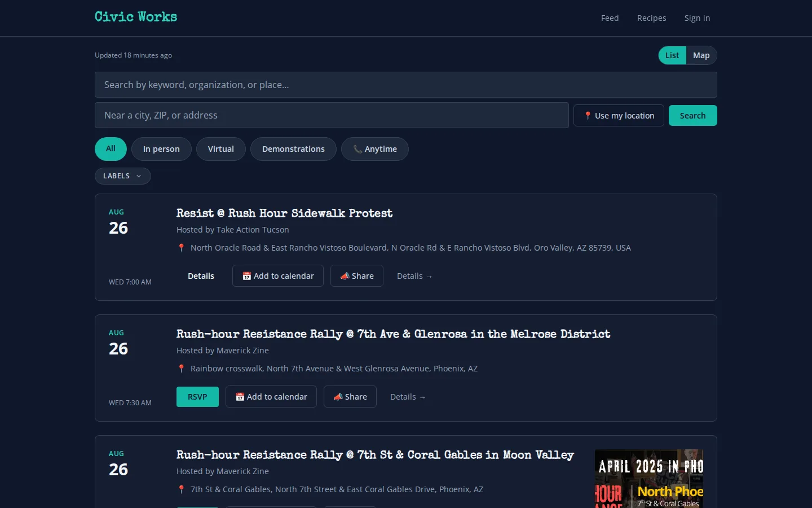This screenshot has height=508, width=812.
Task: Click Hosted by Maverick Zine in Melrose card
Action: click(222, 351)
